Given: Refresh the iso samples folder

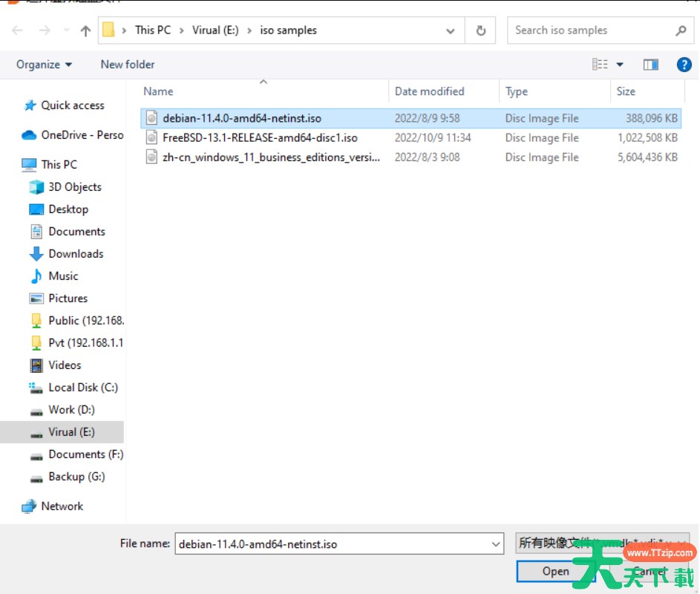Looking at the screenshot, I should pyautogui.click(x=481, y=30).
